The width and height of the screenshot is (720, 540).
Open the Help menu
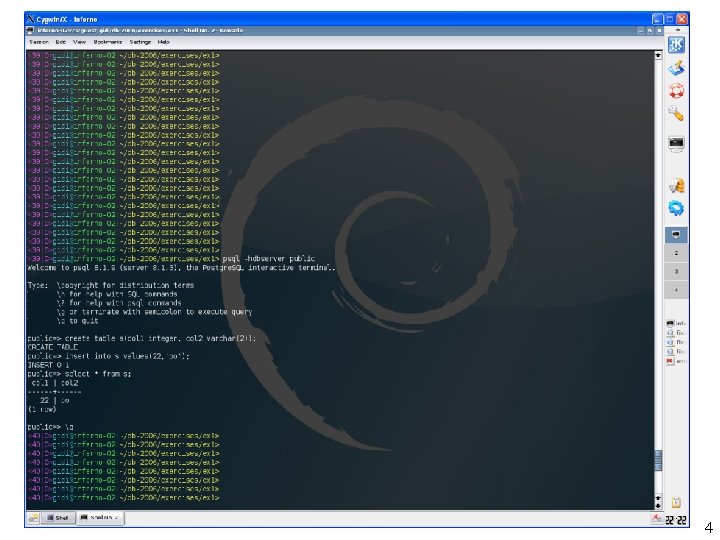(x=163, y=42)
